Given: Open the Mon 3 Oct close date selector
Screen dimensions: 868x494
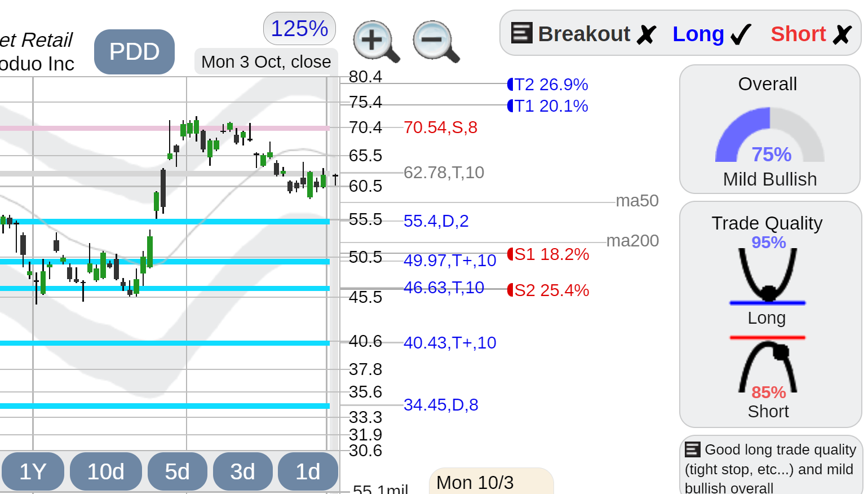Looking at the screenshot, I should point(266,61).
